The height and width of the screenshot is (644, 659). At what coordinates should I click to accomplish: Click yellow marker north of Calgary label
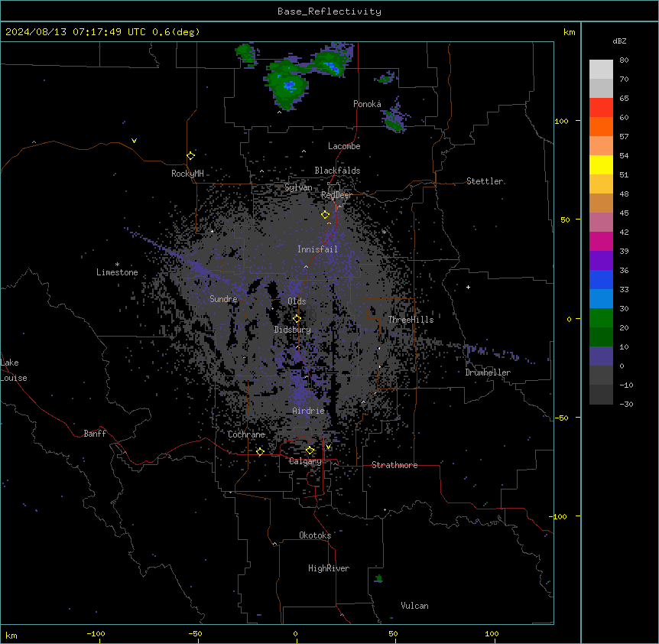[x=310, y=450]
